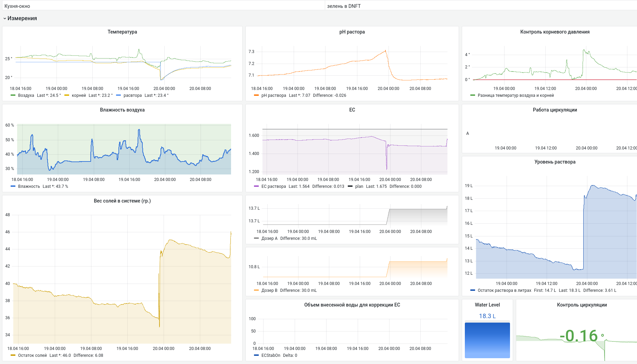The height and width of the screenshot is (364, 637).
Task: Click the blue расвтора legend color marker
Action: [x=118, y=95]
